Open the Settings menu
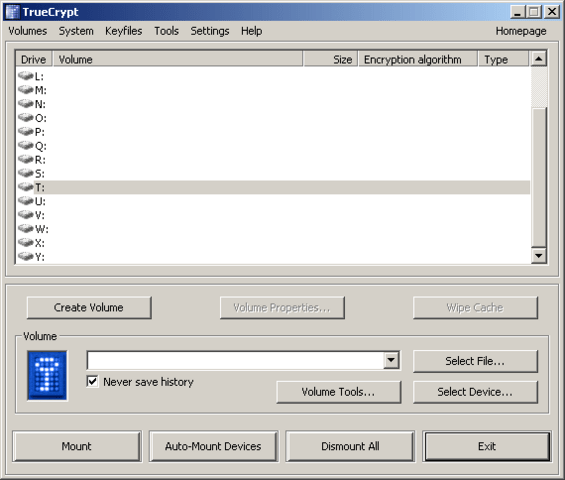This screenshot has height=480, width=565. click(x=210, y=31)
